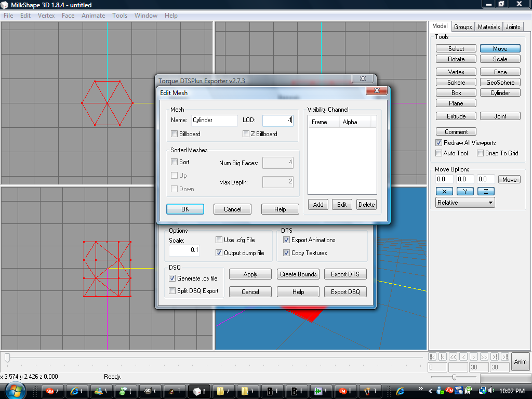Click the volume speaker tray icon

tap(491, 391)
